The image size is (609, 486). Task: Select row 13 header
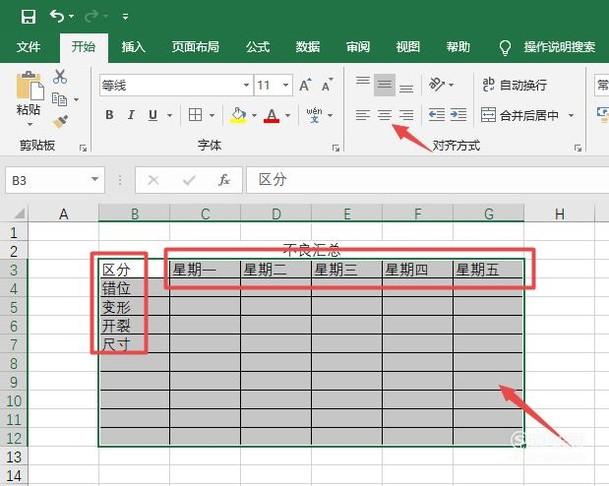point(14,457)
